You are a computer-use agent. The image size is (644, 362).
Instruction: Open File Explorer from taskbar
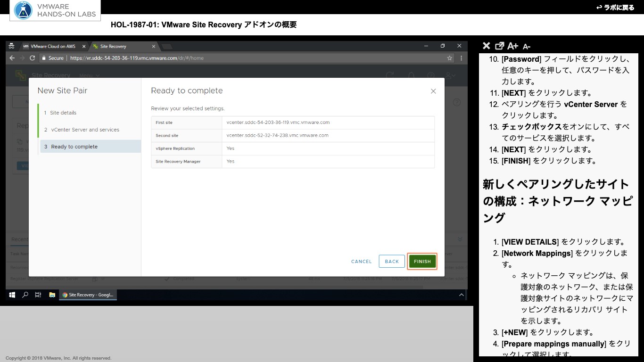(x=52, y=295)
